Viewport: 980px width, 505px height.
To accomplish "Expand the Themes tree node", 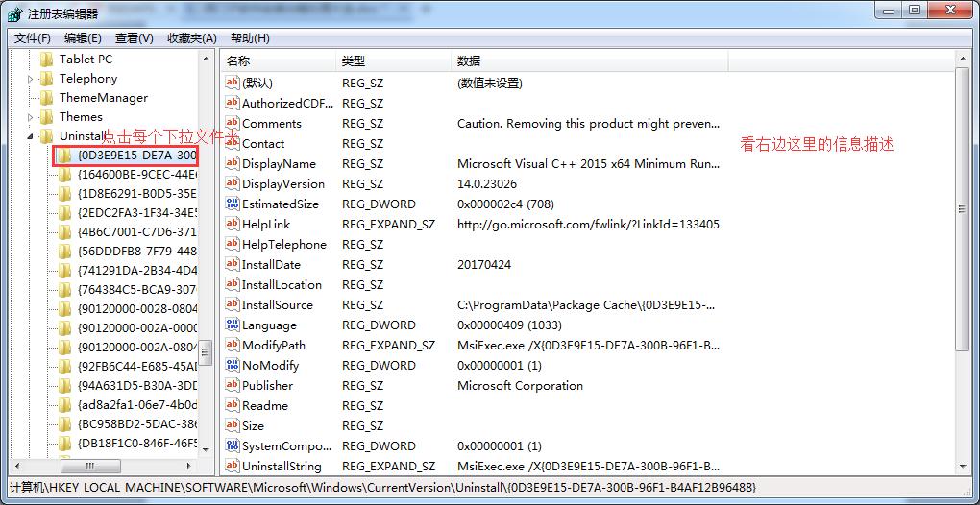I will (31, 117).
